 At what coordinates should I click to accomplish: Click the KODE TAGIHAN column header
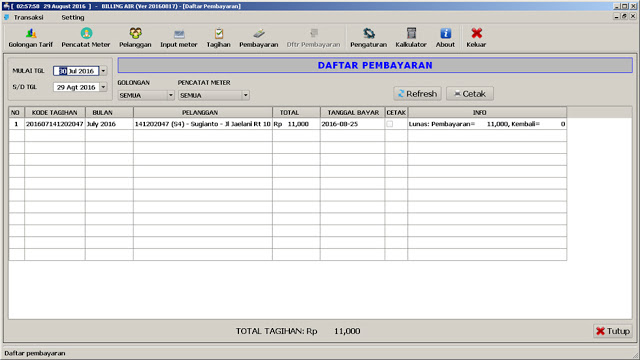point(55,113)
